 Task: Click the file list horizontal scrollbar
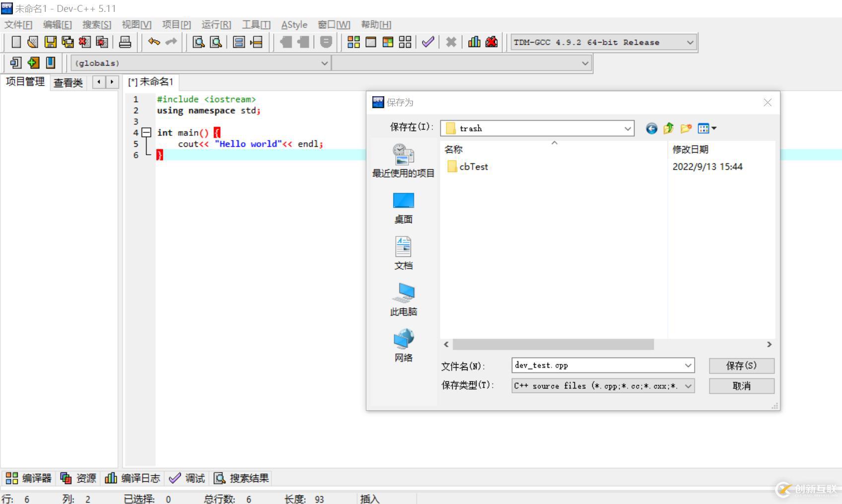tap(553, 344)
